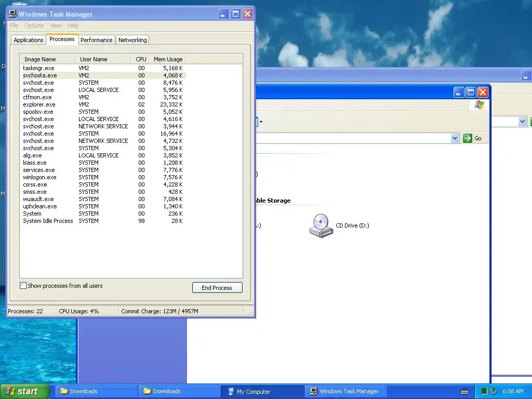Click the keyboard icon in the taskbar
The image size is (532, 399).
(464, 392)
